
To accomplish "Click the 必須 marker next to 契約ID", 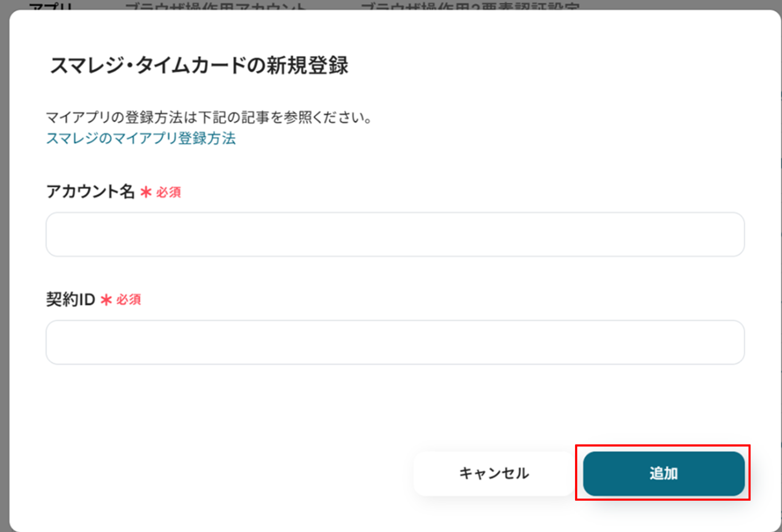I will tap(129, 300).
